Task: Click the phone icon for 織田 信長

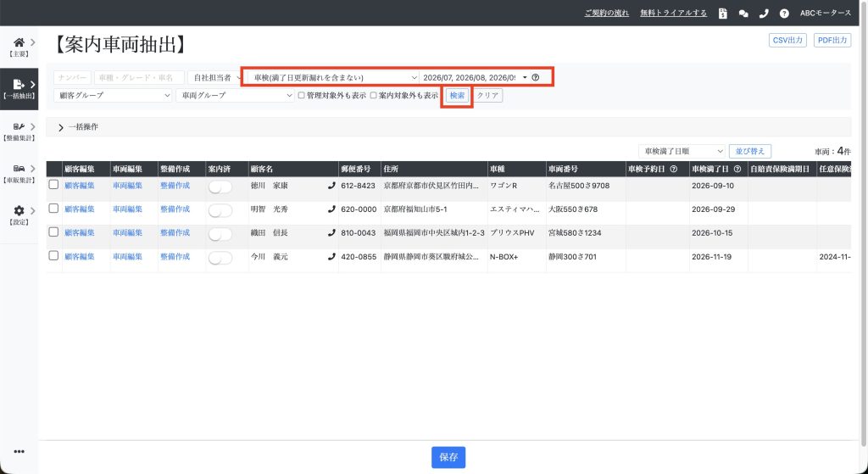Action: (x=331, y=233)
